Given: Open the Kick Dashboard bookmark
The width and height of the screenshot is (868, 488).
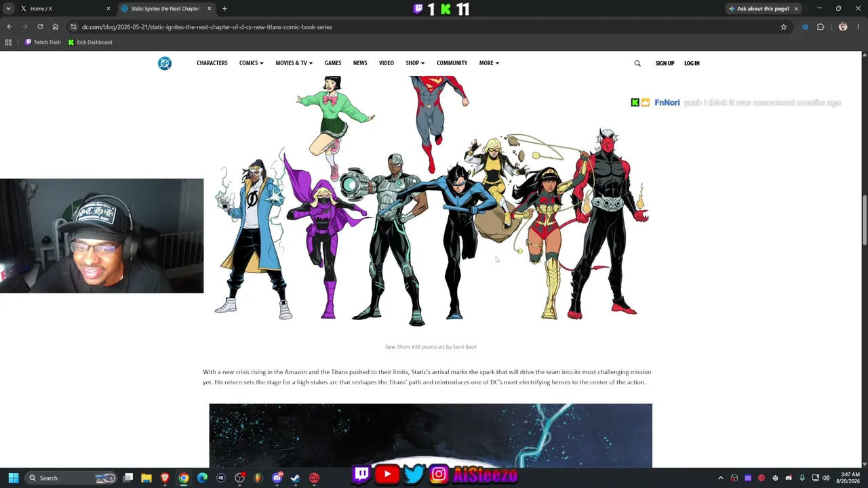Looking at the screenshot, I should [x=90, y=42].
